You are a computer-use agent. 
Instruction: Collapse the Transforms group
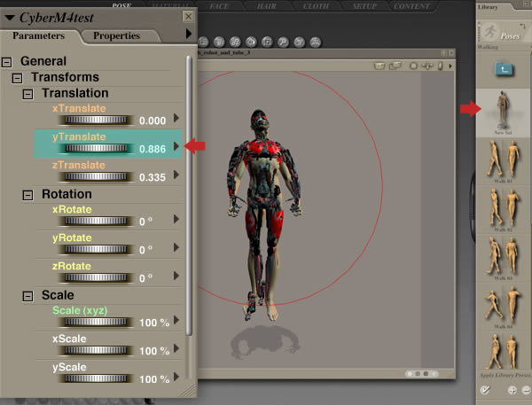coord(18,78)
